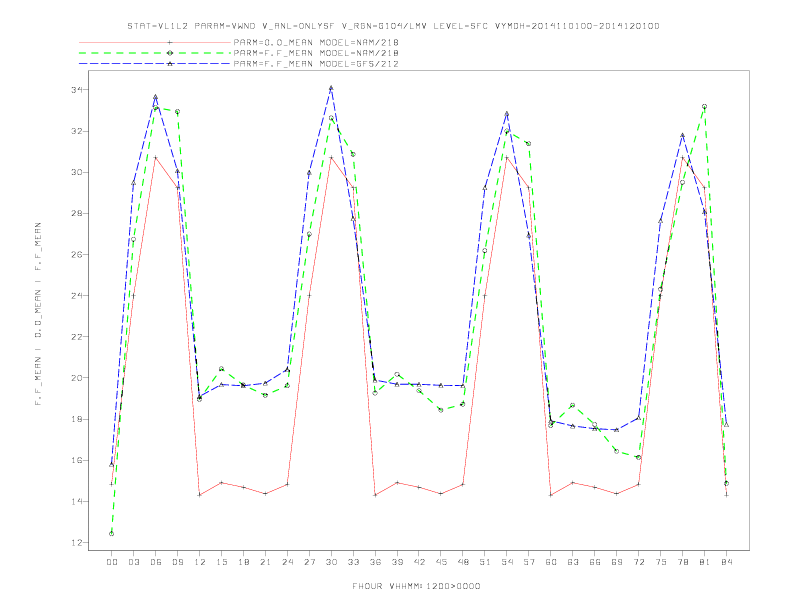The width and height of the screenshot is (792, 612).
Task: Click x-axis hour label 63
Action: (573, 562)
